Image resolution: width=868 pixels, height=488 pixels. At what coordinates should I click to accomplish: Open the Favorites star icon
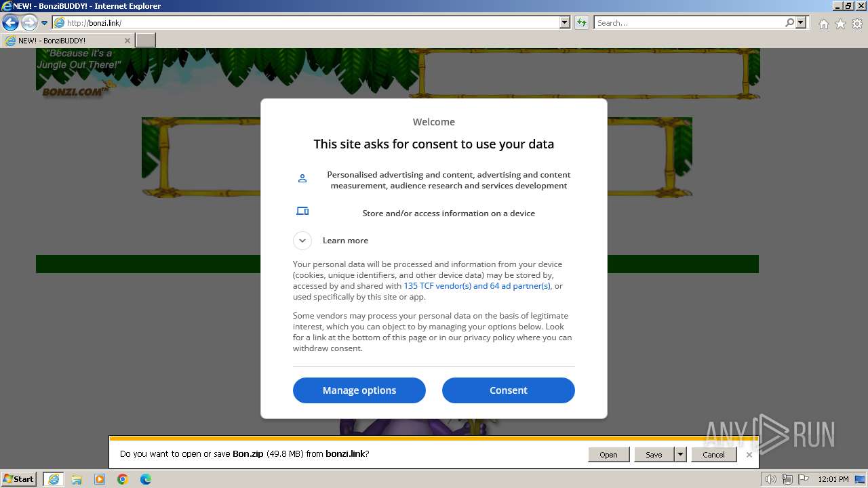840,24
